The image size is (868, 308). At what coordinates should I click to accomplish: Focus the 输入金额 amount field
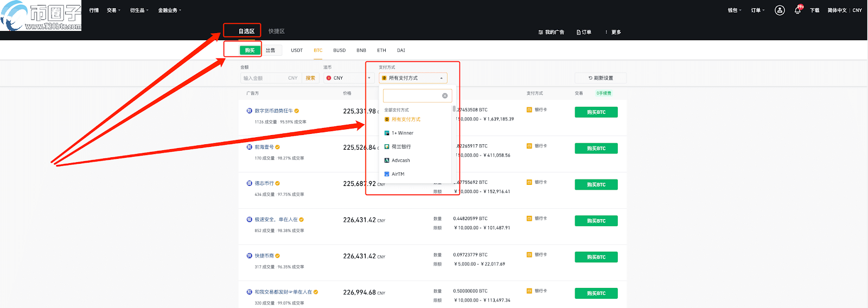coord(271,78)
